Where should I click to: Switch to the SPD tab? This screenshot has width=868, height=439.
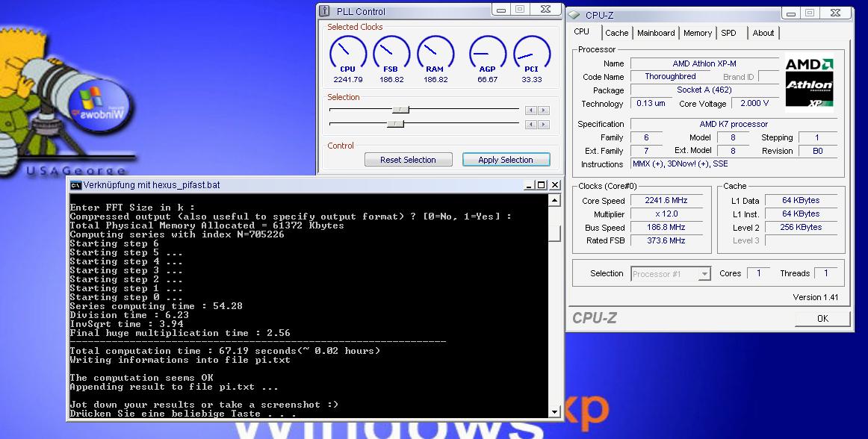click(x=729, y=33)
